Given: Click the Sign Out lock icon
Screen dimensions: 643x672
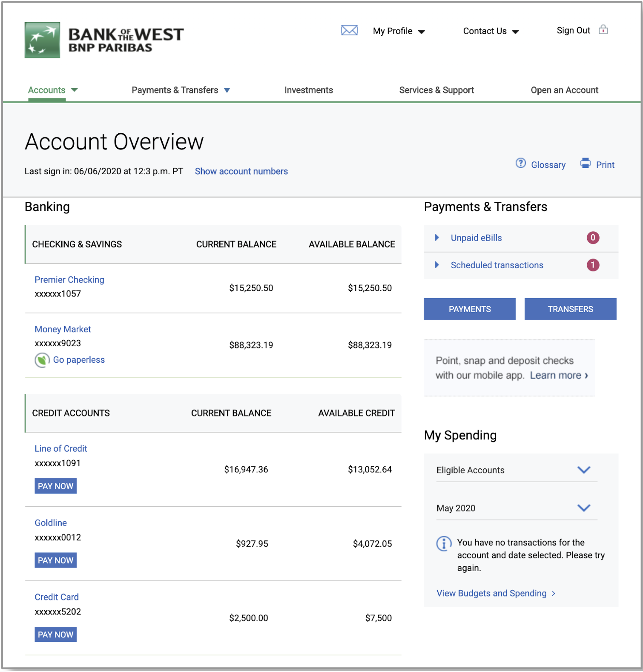Looking at the screenshot, I should [603, 30].
